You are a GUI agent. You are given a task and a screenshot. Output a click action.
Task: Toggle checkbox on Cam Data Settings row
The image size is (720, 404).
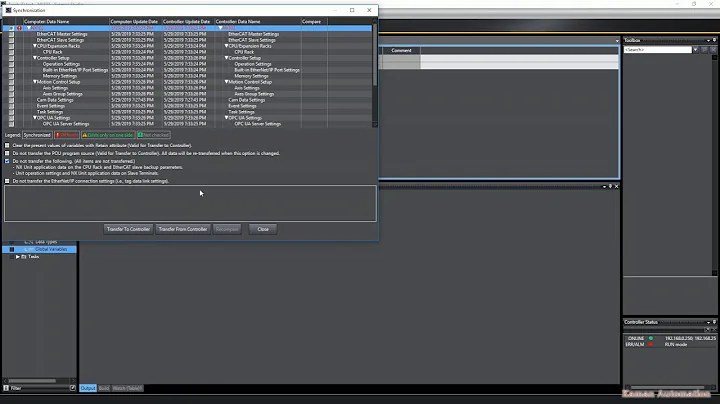(x=11, y=100)
